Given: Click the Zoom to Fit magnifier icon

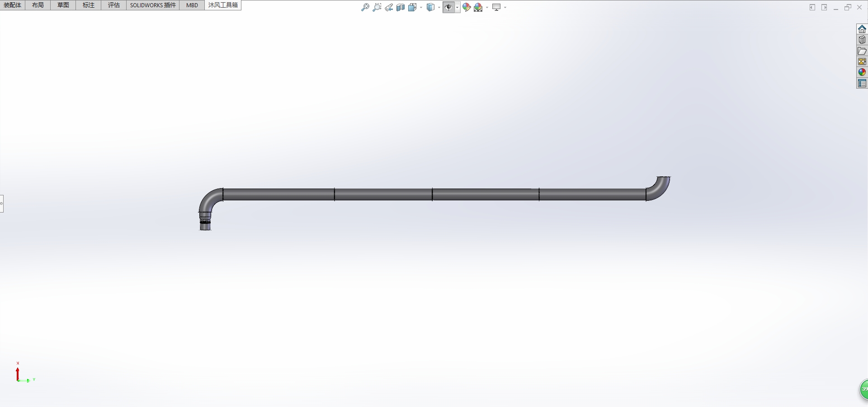Looking at the screenshot, I should (365, 7).
